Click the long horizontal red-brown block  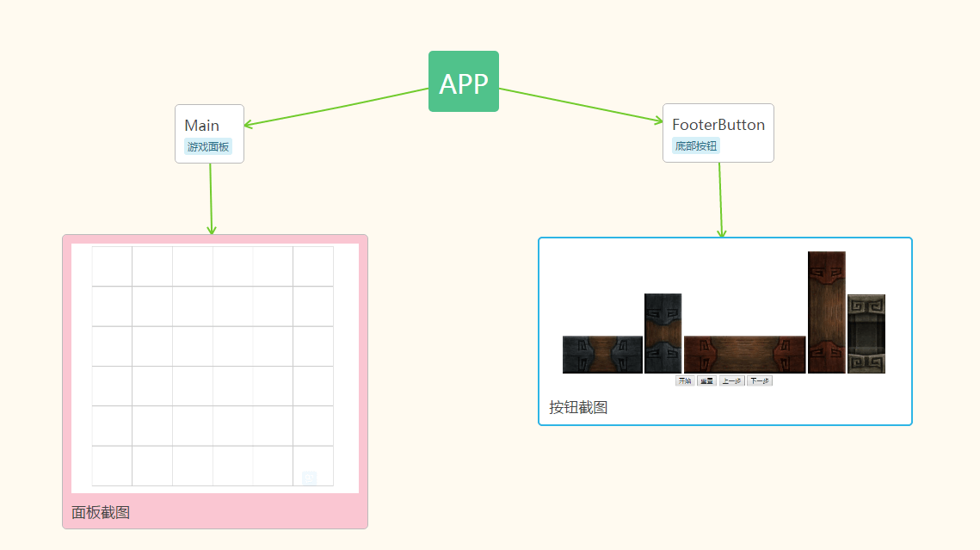point(745,355)
